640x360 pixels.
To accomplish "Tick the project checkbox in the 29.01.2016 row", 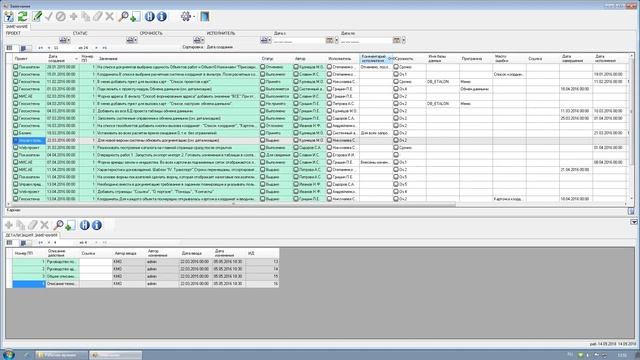I will [16, 67].
